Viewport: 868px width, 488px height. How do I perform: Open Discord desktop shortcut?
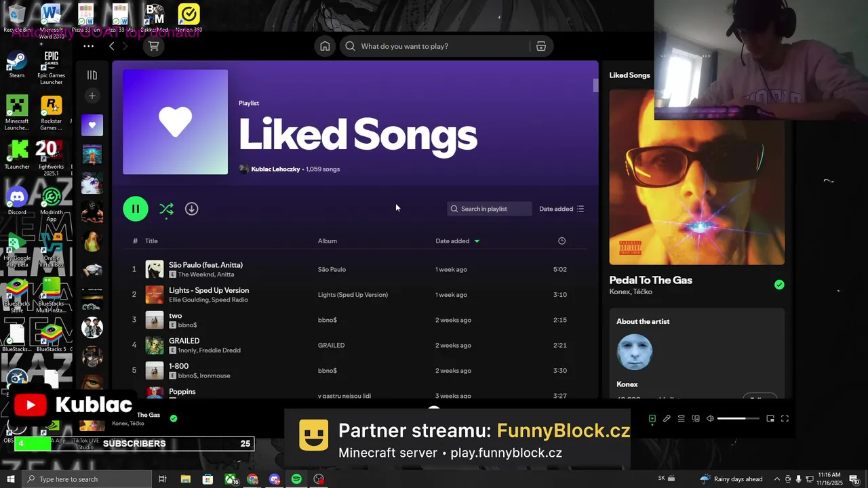17,201
